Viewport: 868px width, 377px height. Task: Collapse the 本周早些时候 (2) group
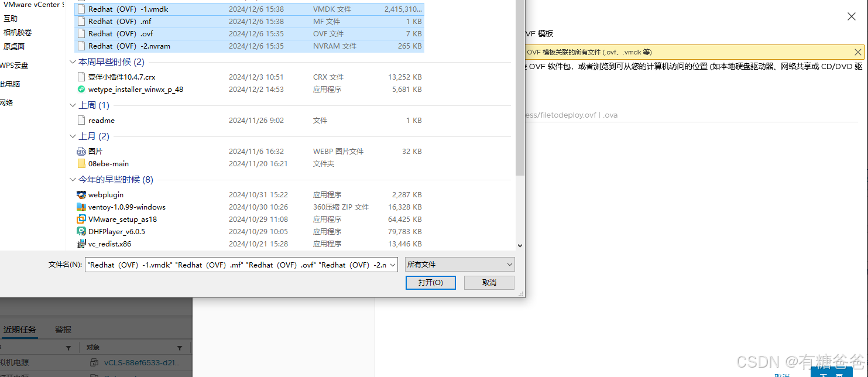[73, 62]
